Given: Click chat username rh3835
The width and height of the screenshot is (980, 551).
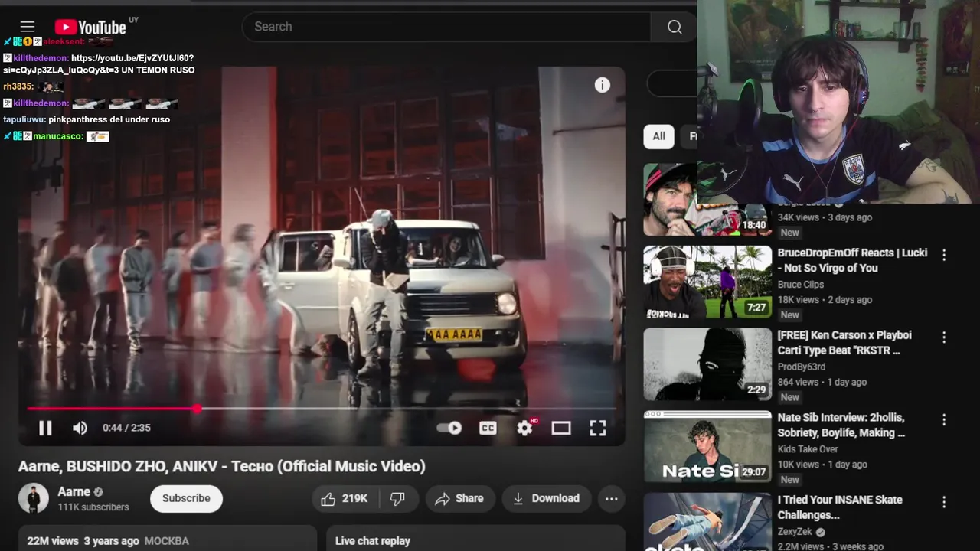Looking at the screenshot, I should [18, 87].
